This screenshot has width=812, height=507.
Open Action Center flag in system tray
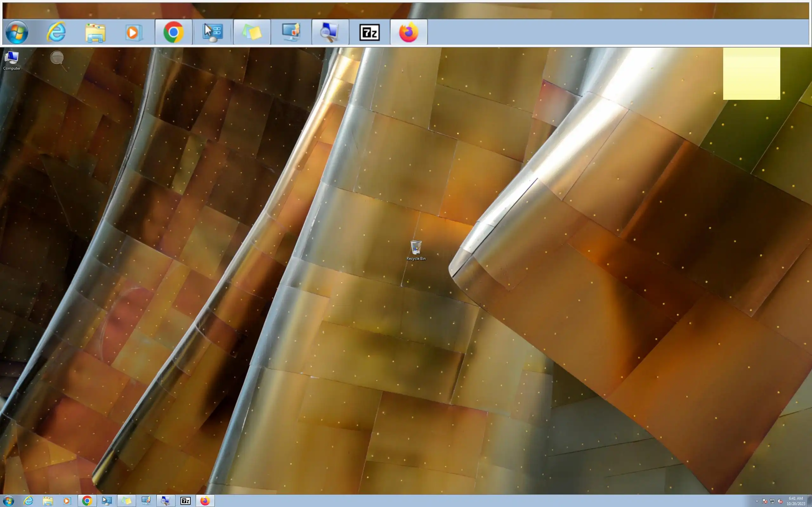765,501
